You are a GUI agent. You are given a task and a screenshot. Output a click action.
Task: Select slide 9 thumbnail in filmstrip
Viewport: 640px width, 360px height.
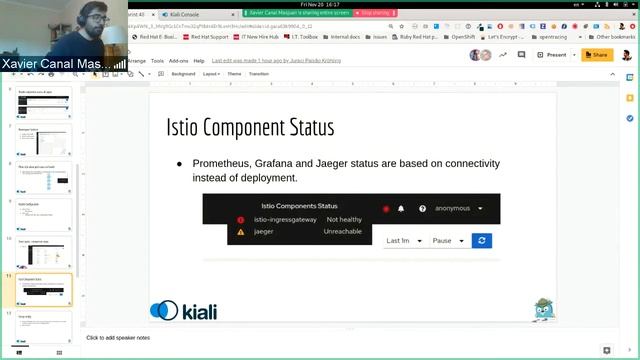(44, 216)
